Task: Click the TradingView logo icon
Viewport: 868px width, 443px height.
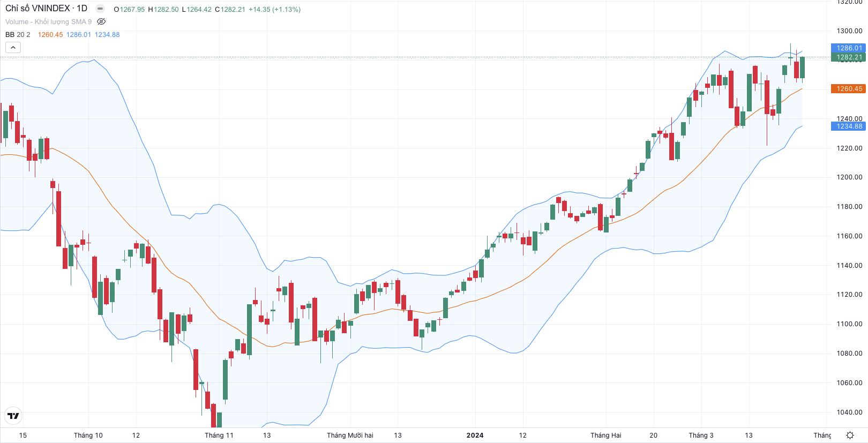Action: [x=13, y=416]
